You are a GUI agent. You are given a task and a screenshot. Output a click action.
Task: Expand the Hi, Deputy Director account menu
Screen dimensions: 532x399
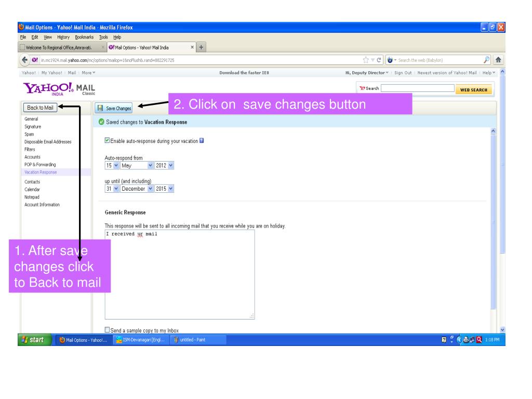click(367, 73)
